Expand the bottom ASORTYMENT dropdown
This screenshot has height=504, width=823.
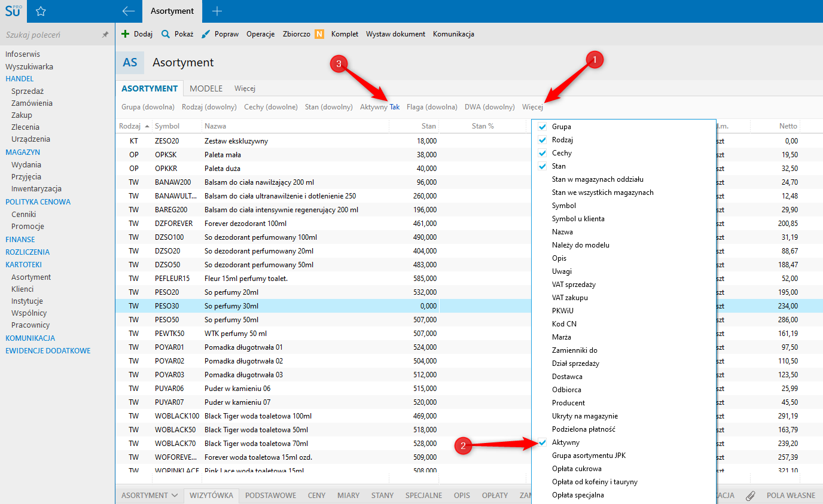pyautogui.click(x=150, y=495)
